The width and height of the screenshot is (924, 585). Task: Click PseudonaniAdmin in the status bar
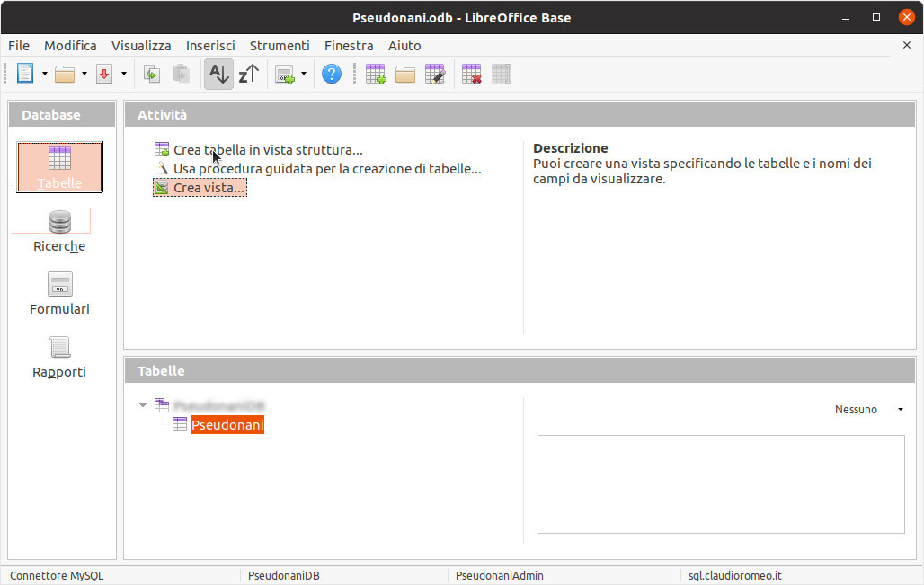pos(500,576)
